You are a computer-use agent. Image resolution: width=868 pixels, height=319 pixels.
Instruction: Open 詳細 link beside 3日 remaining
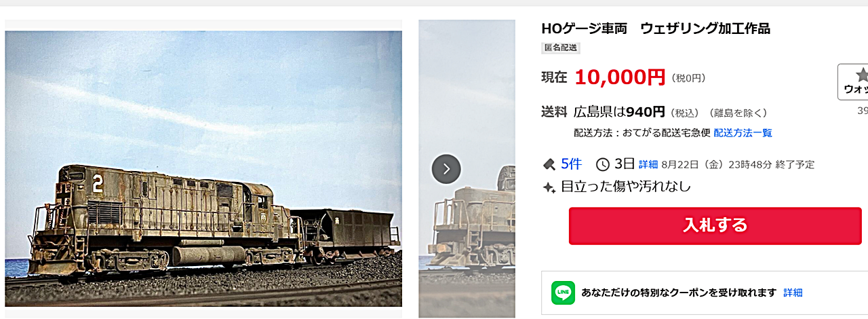[x=648, y=164]
